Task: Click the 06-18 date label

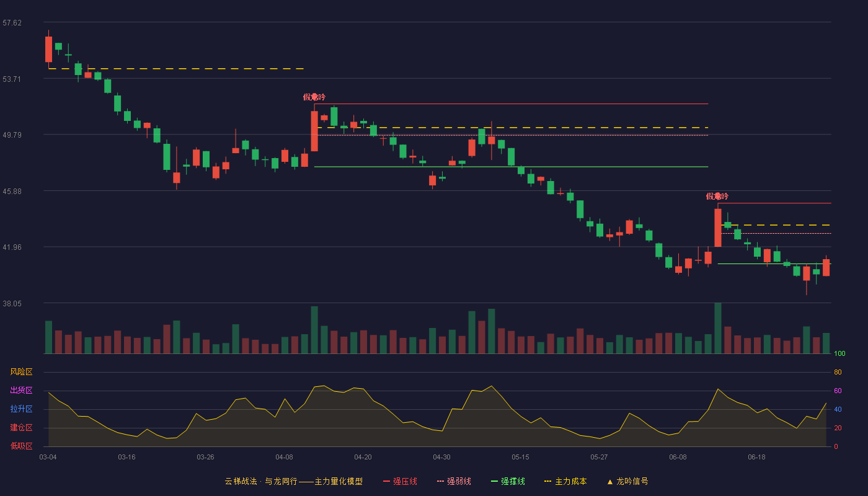Action: pos(756,457)
